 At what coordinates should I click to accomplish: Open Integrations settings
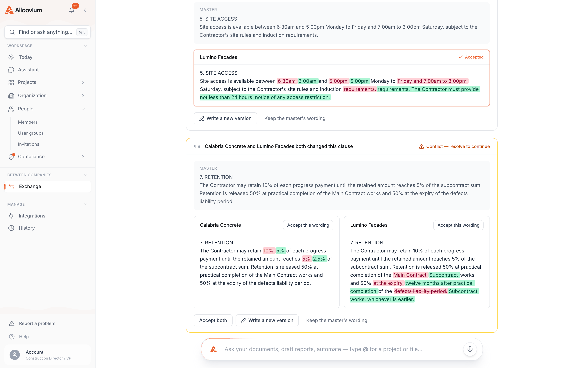(x=47, y=216)
